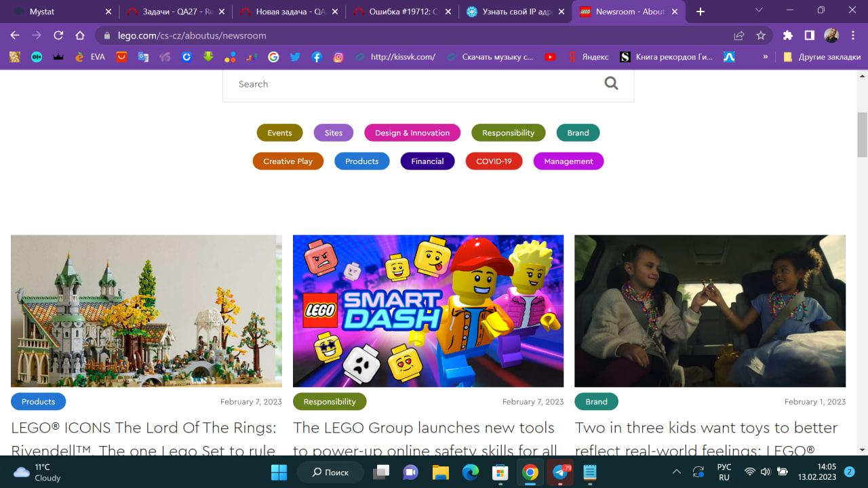This screenshot has height=488, width=868.
Task: Switch to the Ошибка #19712 tab
Action: 400,12
